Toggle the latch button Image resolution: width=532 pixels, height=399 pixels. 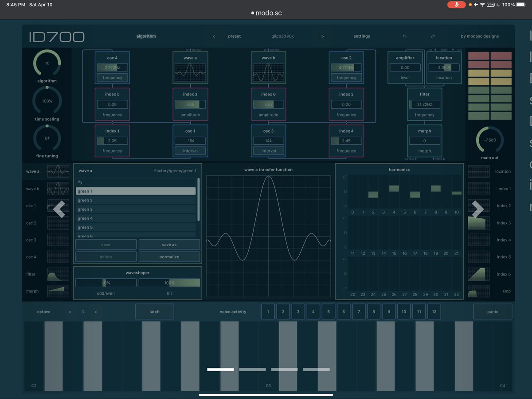[x=154, y=312]
